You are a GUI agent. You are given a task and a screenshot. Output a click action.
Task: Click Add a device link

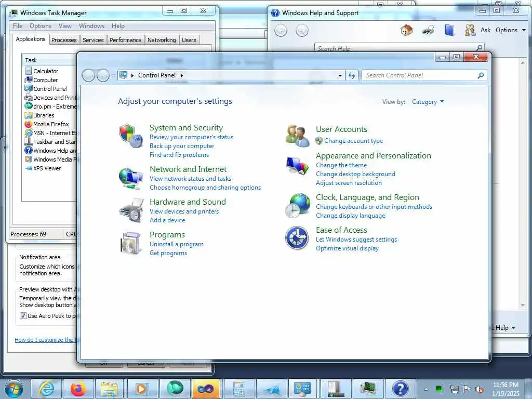tap(167, 220)
